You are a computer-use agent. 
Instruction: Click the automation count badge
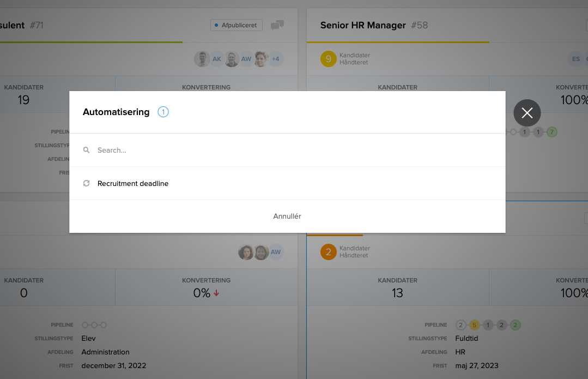163,112
